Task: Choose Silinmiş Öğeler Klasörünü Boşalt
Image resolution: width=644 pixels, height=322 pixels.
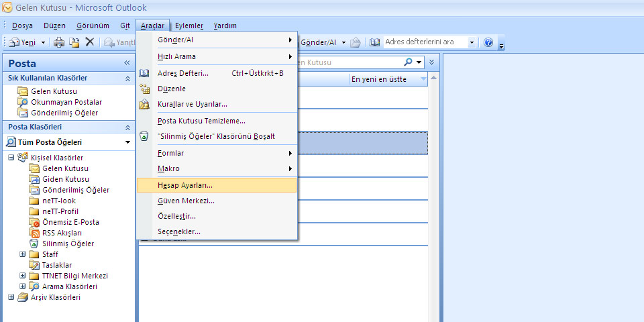Action: click(217, 136)
